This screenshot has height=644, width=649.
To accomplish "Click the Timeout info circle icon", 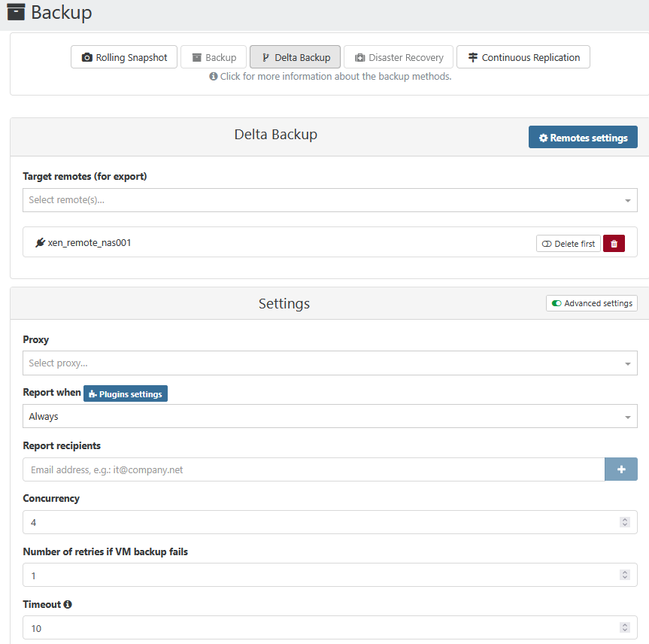I will (68, 604).
